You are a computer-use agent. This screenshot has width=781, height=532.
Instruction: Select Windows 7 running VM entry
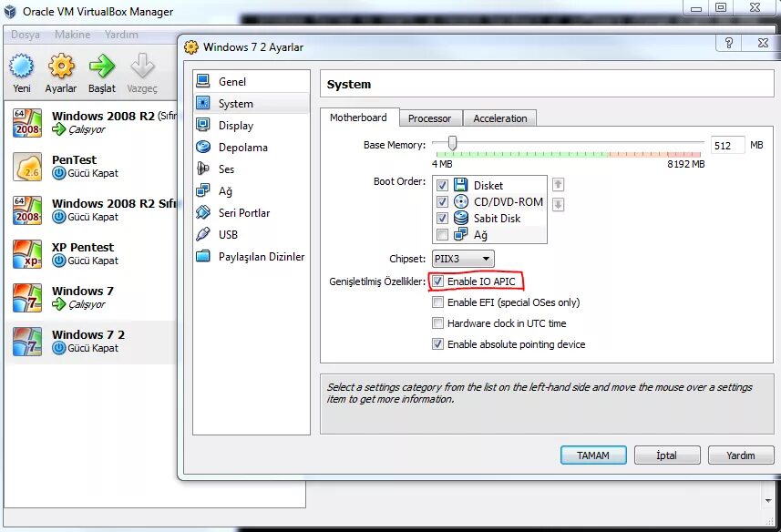(92, 298)
